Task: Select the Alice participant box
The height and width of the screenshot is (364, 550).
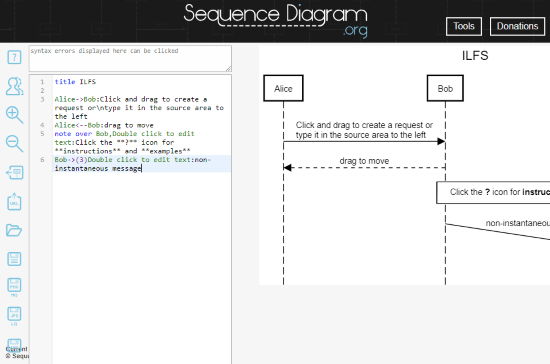Action: pos(283,88)
